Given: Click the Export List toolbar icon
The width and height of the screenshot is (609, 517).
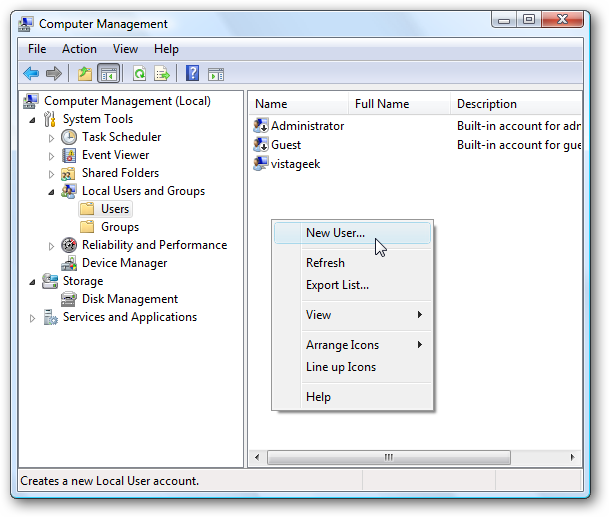Looking at the screenshot, I should coord(162,73).
